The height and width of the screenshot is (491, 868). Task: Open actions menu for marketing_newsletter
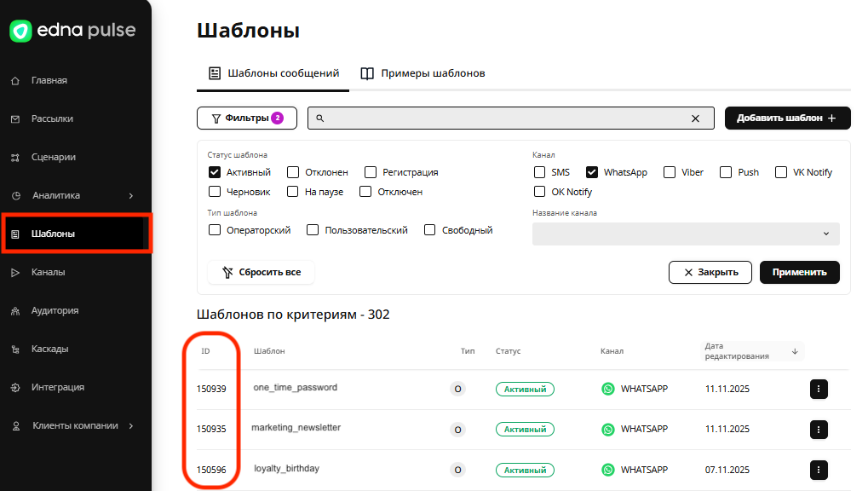coord(819,430)
